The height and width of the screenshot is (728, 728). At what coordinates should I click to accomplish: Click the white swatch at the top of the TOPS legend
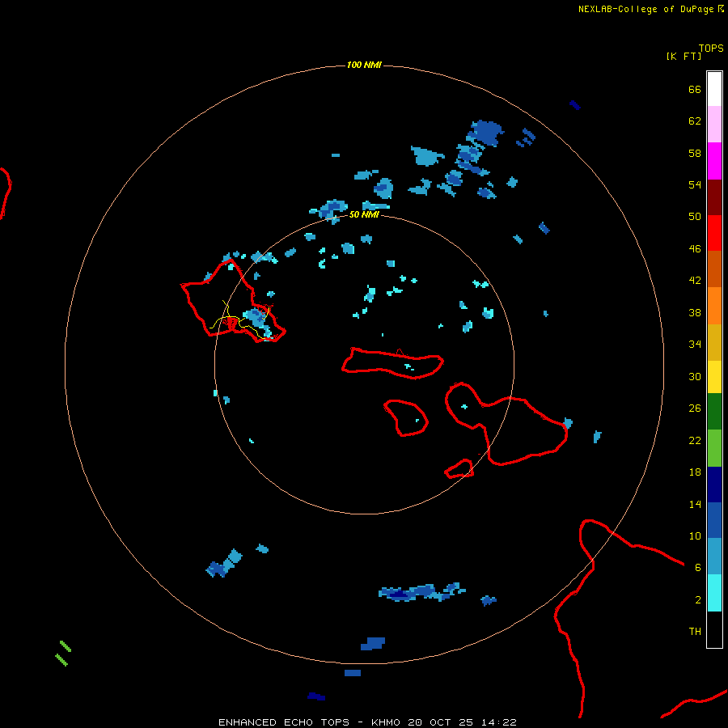(x=714, y=89)
